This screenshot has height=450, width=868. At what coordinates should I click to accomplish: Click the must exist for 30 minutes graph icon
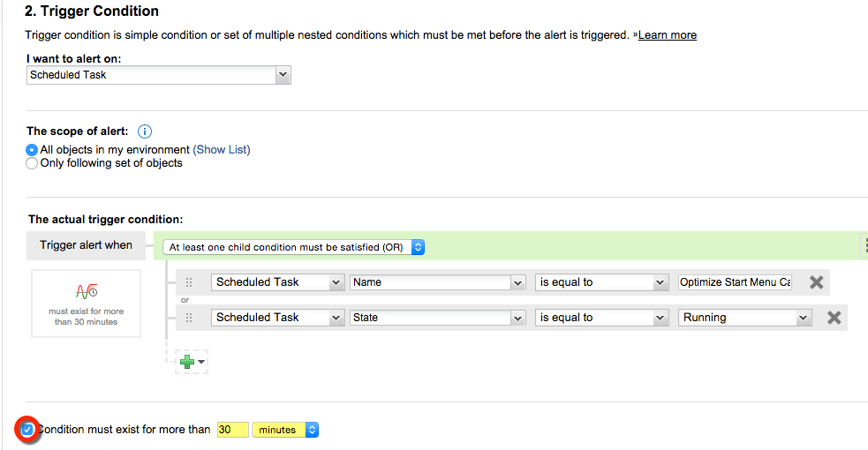point(87,290)
